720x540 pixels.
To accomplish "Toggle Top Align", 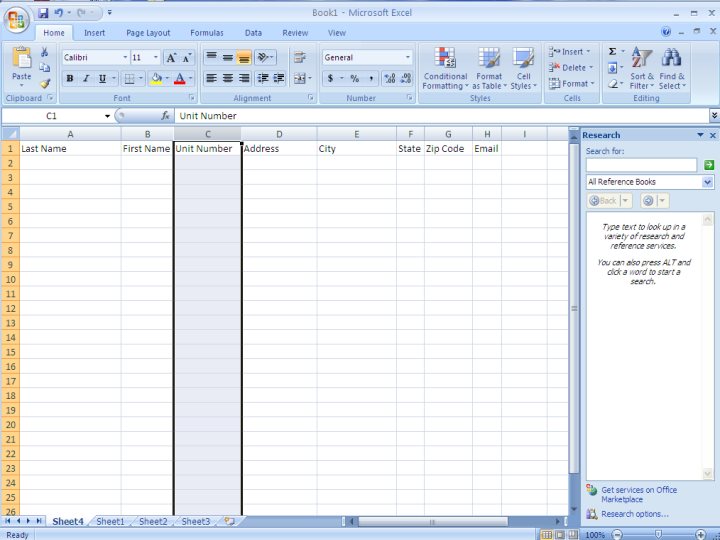I will click(x=211, y=57).
